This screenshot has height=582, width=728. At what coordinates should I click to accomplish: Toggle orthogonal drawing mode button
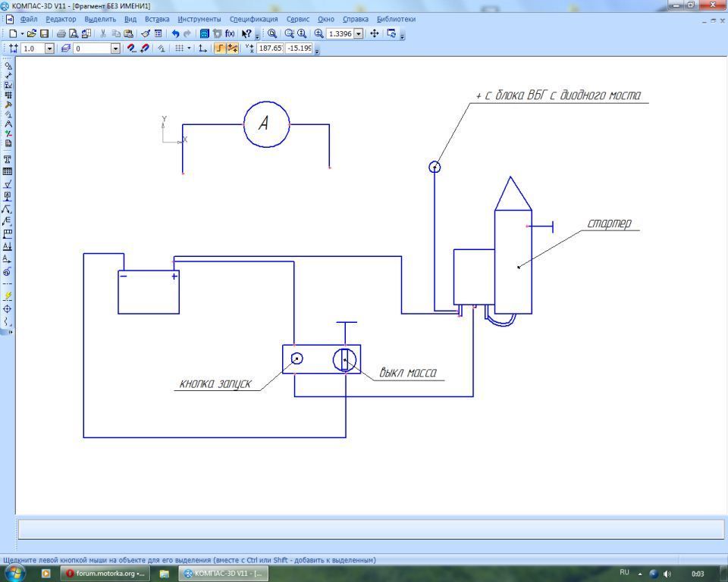[219, 48]
